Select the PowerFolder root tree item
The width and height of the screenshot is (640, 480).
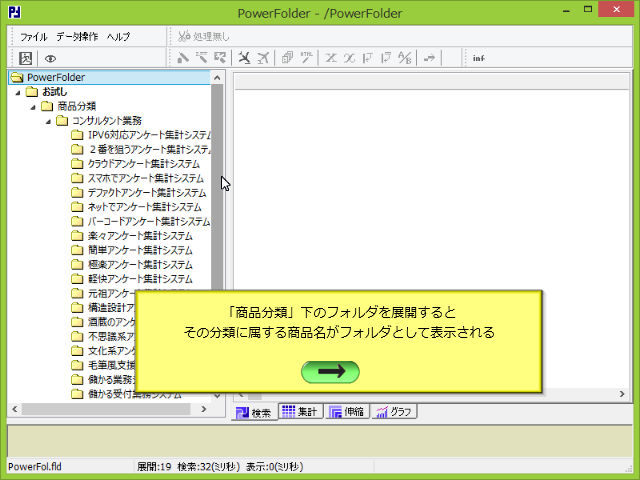(109, 77)
